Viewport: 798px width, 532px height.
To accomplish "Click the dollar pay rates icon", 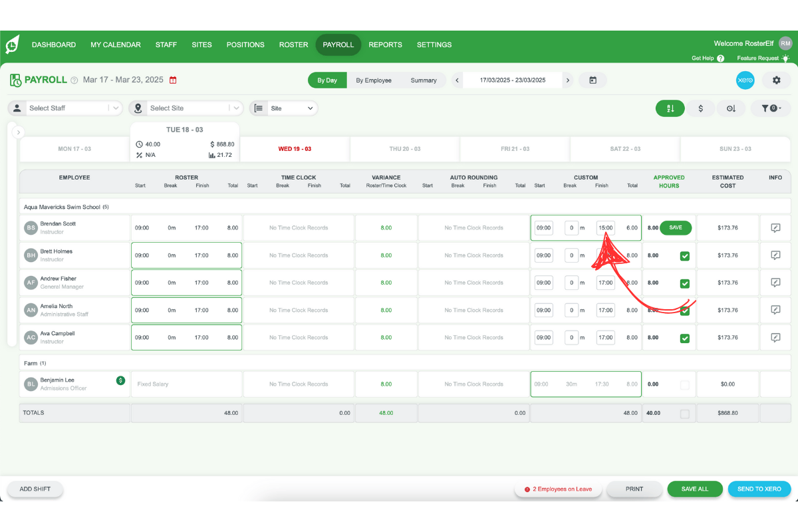I will point(701,108).
